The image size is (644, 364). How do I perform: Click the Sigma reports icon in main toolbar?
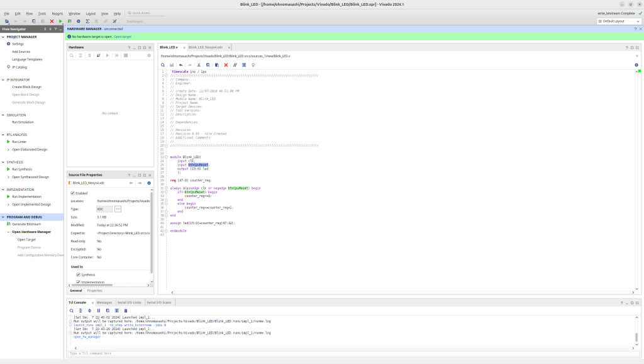click(87, 21)
